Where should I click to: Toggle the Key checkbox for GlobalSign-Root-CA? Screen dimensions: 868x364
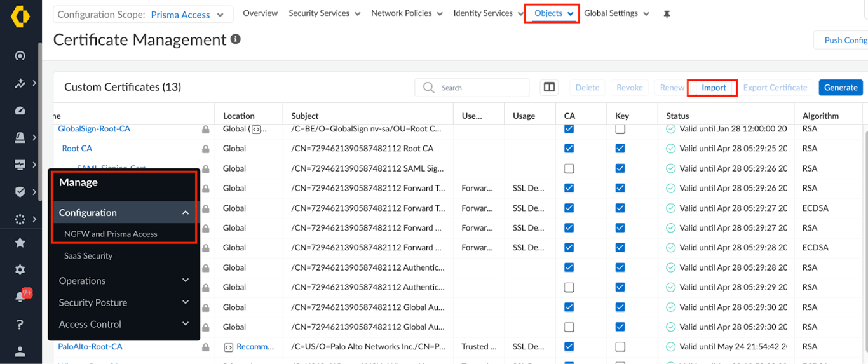pyautogui.click(x=620, y=129)
